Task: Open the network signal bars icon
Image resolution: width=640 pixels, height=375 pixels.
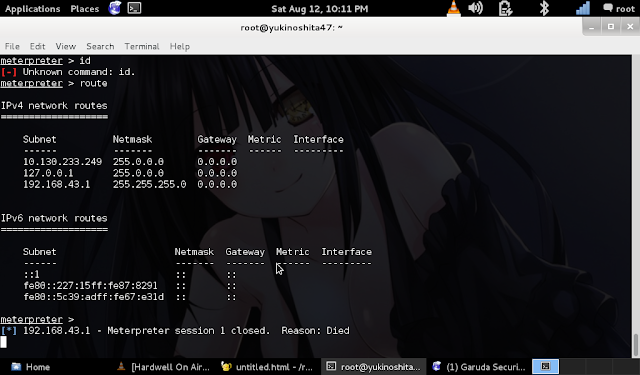Action: (x=582, y=8)
